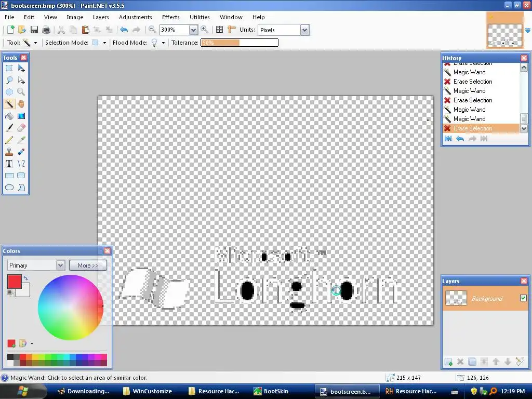Select the Rounded Rectangle shape tool
532x399 pixels.
(21, 176)
